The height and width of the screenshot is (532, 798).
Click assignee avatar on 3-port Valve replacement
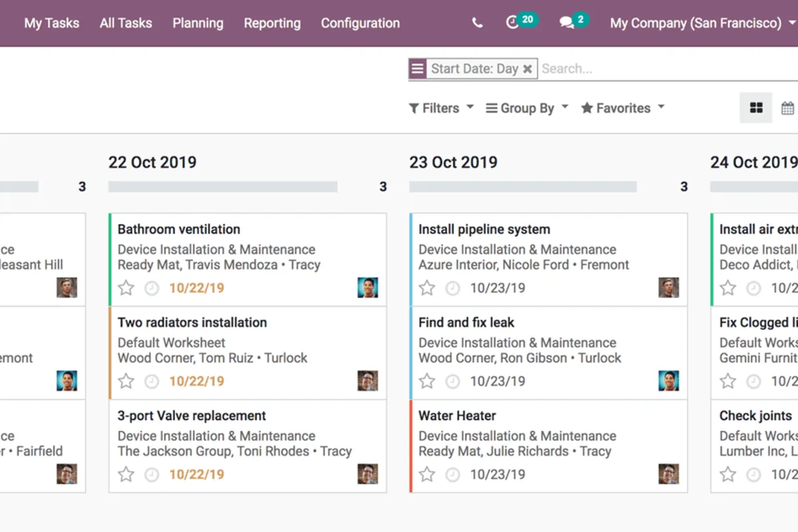pos(368,473)
